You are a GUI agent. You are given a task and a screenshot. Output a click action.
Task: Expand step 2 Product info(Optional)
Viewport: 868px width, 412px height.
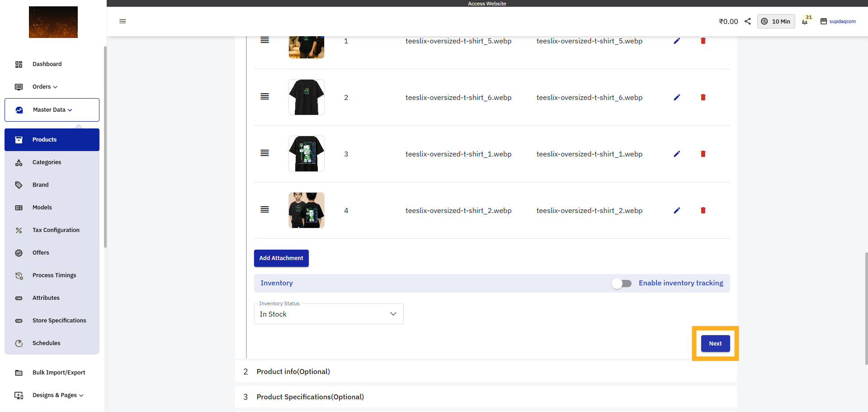point(486,372)
